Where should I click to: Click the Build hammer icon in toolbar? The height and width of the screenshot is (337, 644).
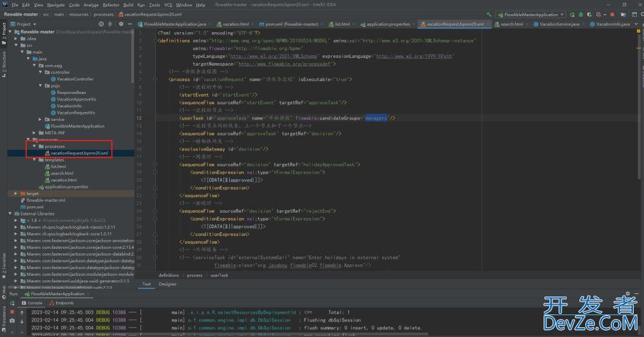tap(489, 14)
